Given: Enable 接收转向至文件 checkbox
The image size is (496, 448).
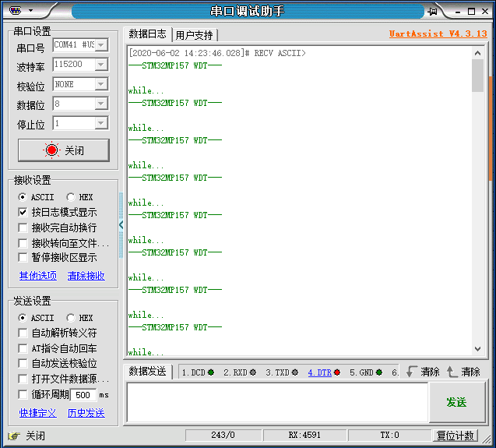Looking at the screenshot, I should tap(23, 243).
